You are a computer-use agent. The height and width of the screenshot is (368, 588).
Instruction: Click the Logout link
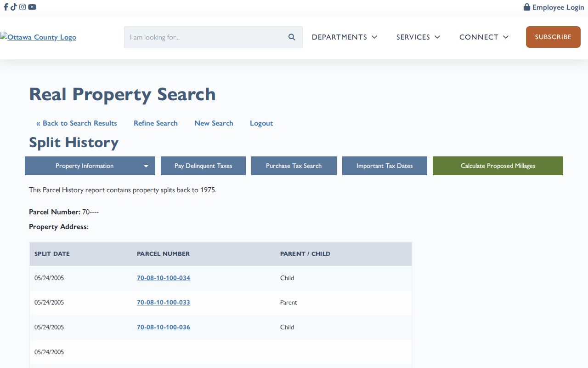pos(261,123)
